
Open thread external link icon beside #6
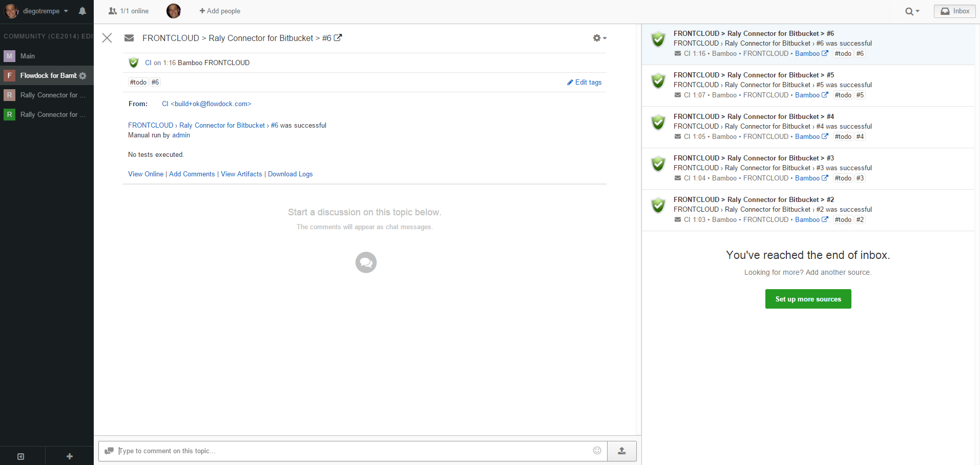click(x=338, y=37)
